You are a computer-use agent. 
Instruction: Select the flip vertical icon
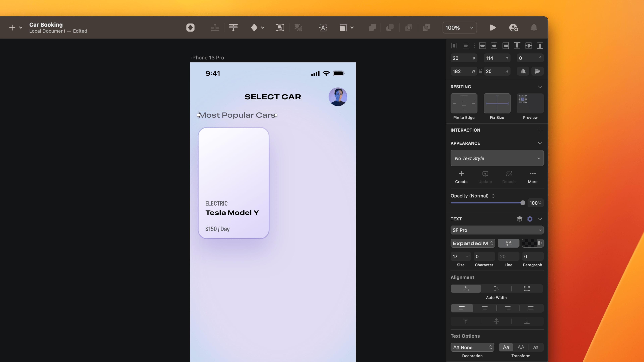(538, 71)
